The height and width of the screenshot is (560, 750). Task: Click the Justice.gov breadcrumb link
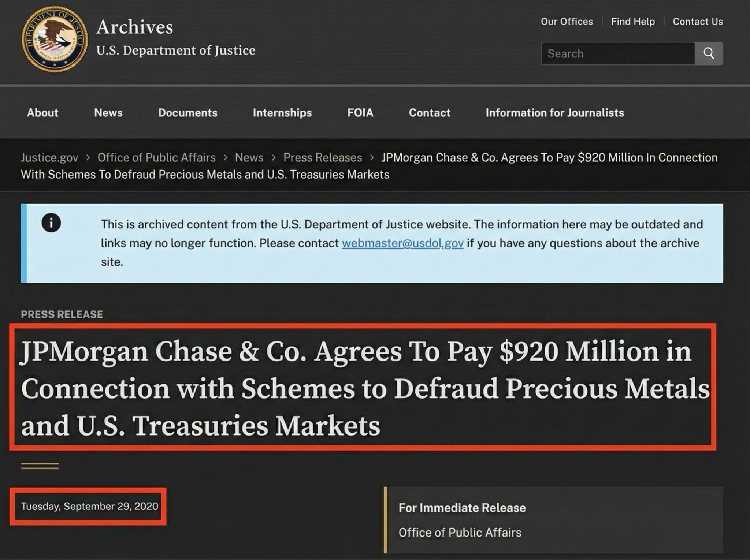pyautogui.click(x=49, y=157)
